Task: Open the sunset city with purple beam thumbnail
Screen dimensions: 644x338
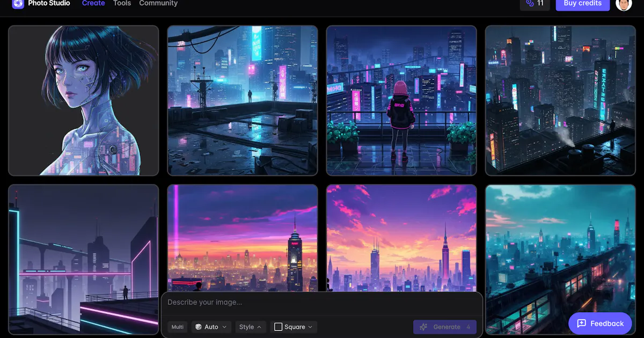Action: [x=243, y=238]
